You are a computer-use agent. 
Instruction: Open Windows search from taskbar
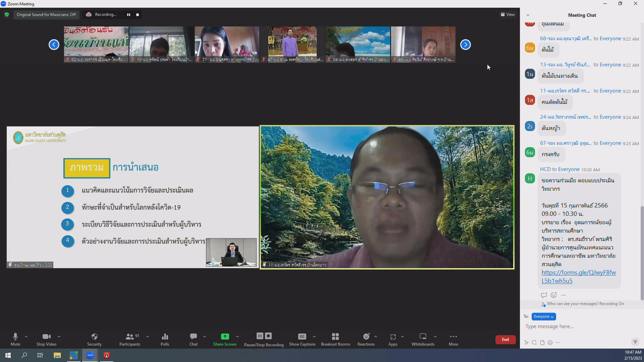[x=24, y=355]
